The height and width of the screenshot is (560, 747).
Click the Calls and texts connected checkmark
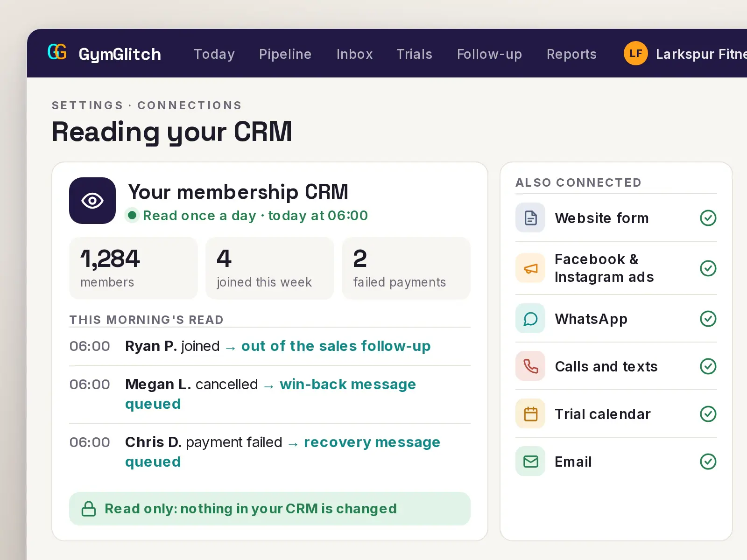708,366
